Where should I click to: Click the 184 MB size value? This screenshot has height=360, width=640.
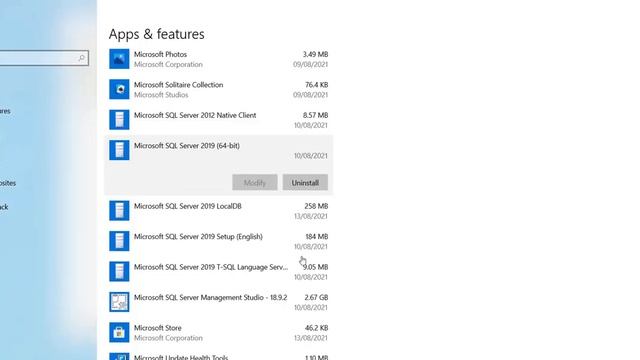pos(317,237)
